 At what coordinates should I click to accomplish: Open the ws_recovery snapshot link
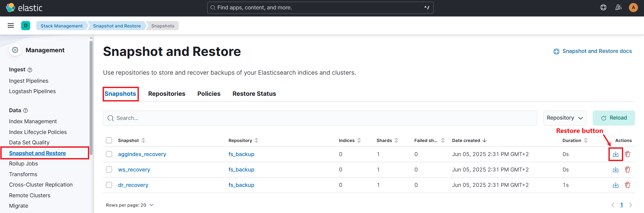[134, 169]
